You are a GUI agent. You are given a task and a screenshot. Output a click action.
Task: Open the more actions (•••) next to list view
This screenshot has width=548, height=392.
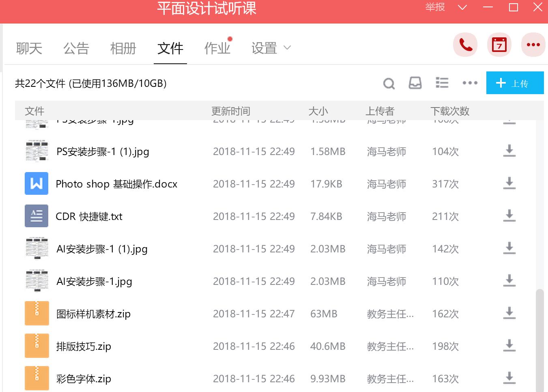tap(469, 83)
